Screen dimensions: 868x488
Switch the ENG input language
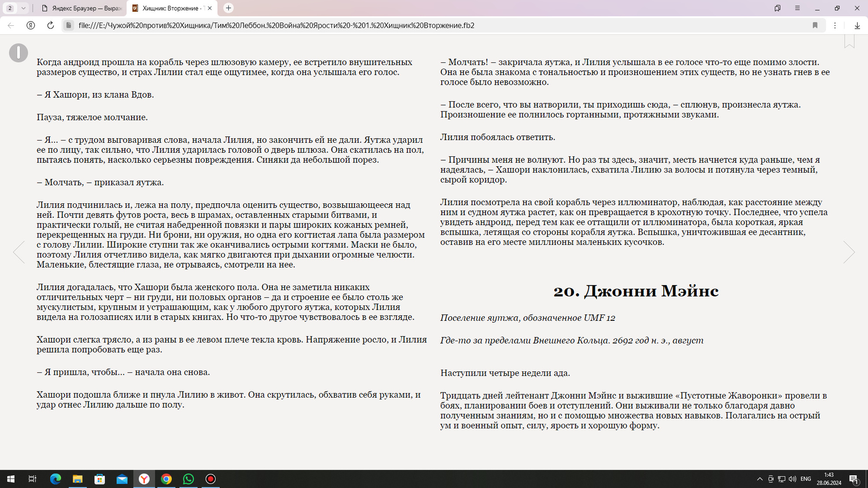pos(806,479)
